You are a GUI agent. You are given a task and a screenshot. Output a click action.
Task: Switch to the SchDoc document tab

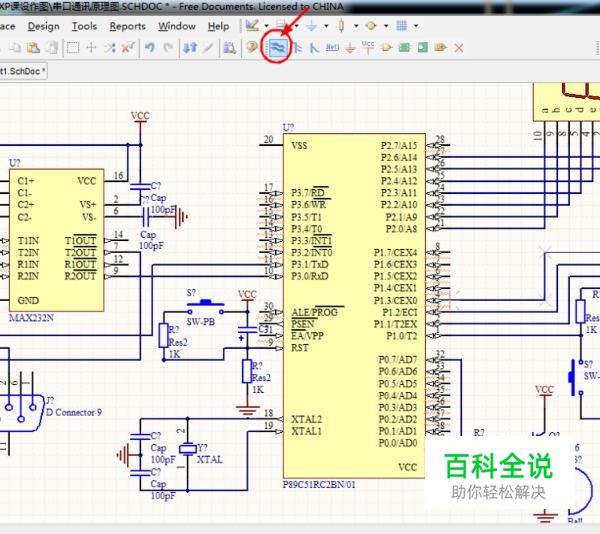tap(23, 71)
